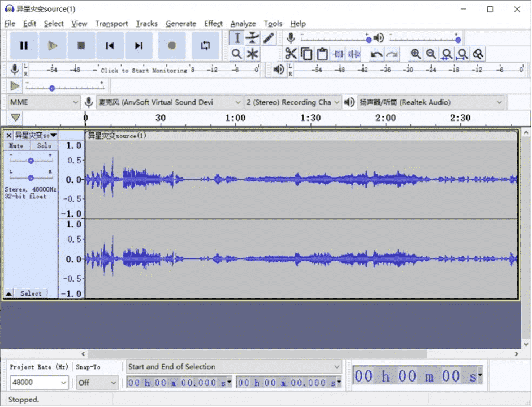The width and height of the screenshot is (532, 407).
Task: Mute the 异星灾变source track
Action: coord(16,146)
